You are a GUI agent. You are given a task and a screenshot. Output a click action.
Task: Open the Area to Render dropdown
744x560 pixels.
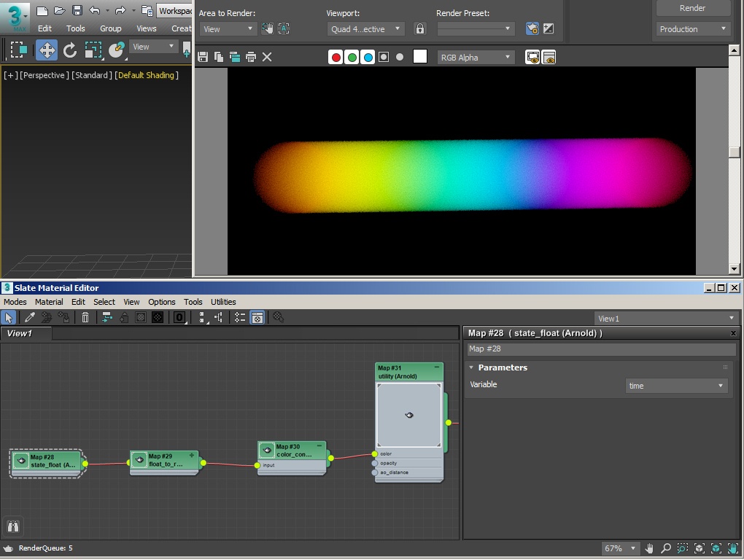click(228, 29)
